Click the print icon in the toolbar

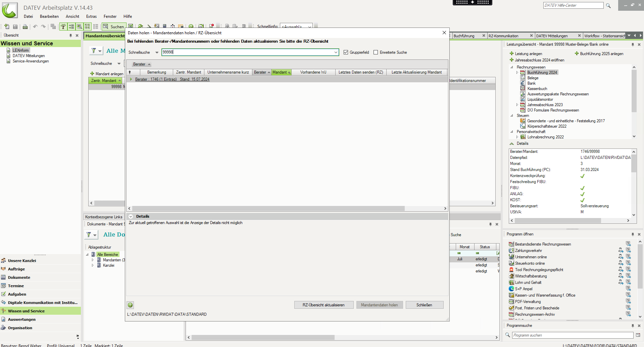pos(25,27)
